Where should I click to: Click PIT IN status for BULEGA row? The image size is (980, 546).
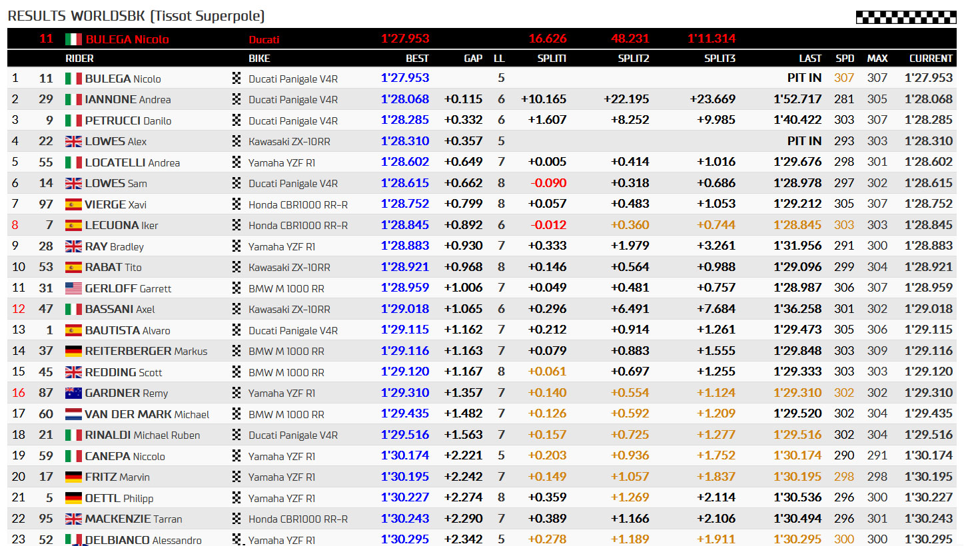point(804,78)
